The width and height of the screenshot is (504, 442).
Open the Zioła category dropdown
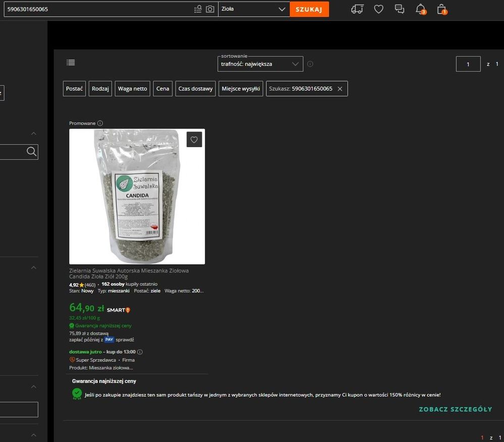[253, 9]
